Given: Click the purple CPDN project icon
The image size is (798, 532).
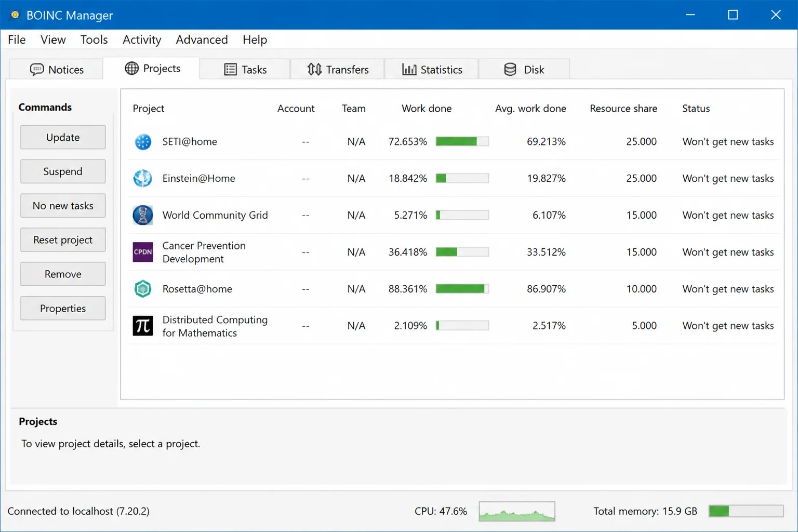Looking at the screenshot, I should (143, 252).
